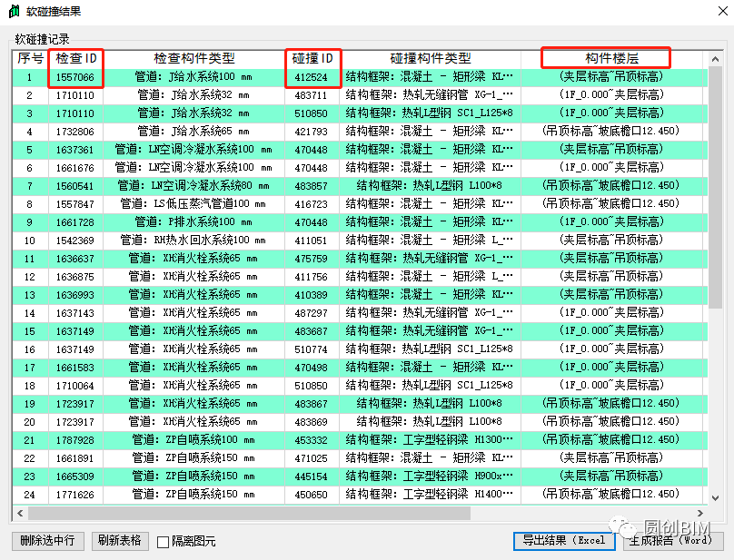Select check ID 1636875 cell

75,277
